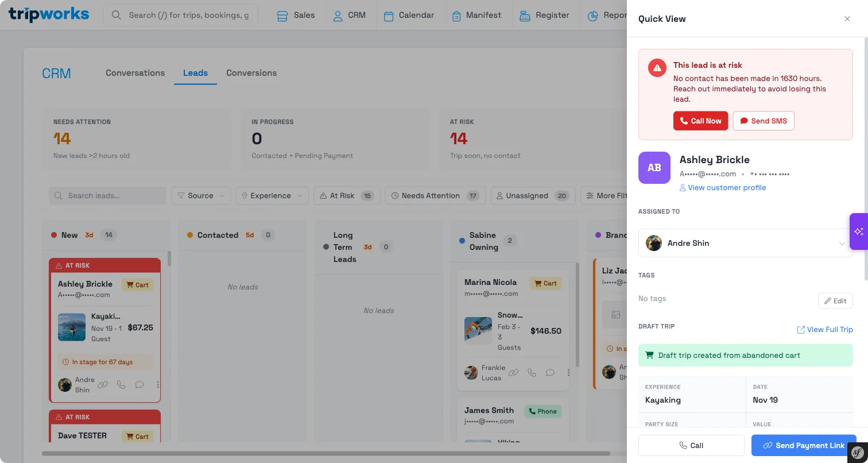The image size is (868, 463).
Task: Click the horizontal scrollbar under lead columns
Action: (325, 454)
